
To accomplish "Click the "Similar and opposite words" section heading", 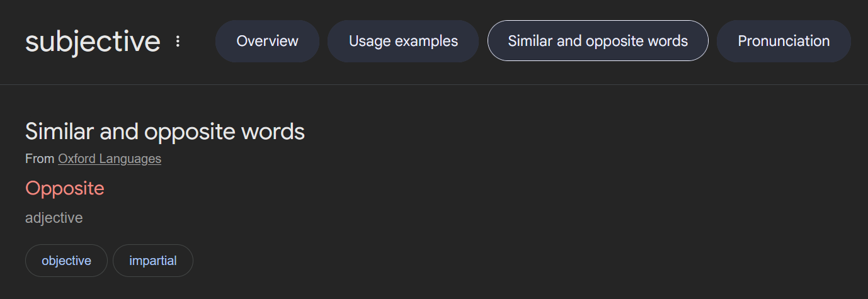I will (164, 132).
